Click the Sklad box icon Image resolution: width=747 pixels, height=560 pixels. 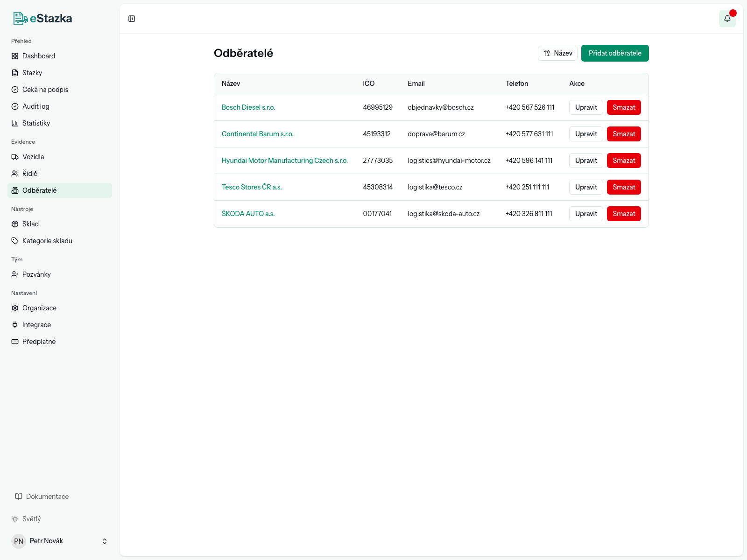tap(15, 224)
